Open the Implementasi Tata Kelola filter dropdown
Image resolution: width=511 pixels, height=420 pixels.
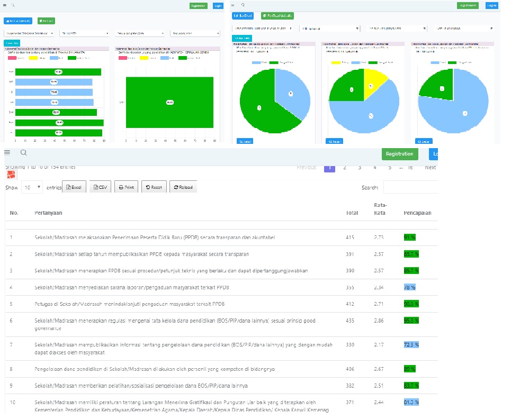point(29,33)
